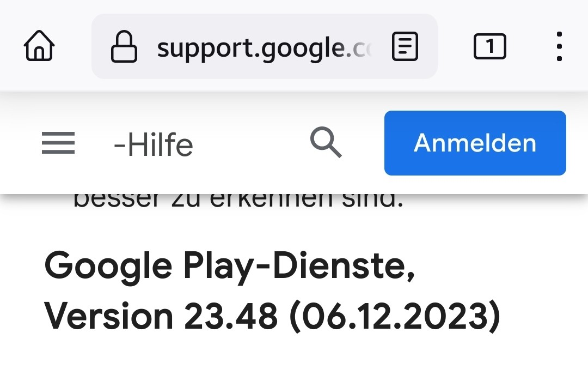Click the word "Google" in the heading
588x381 pixels.
108,267
